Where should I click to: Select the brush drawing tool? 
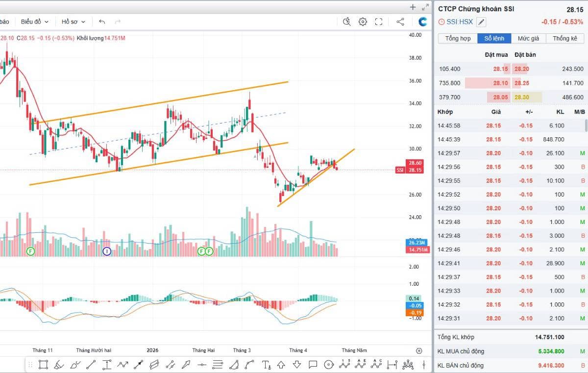59,365
